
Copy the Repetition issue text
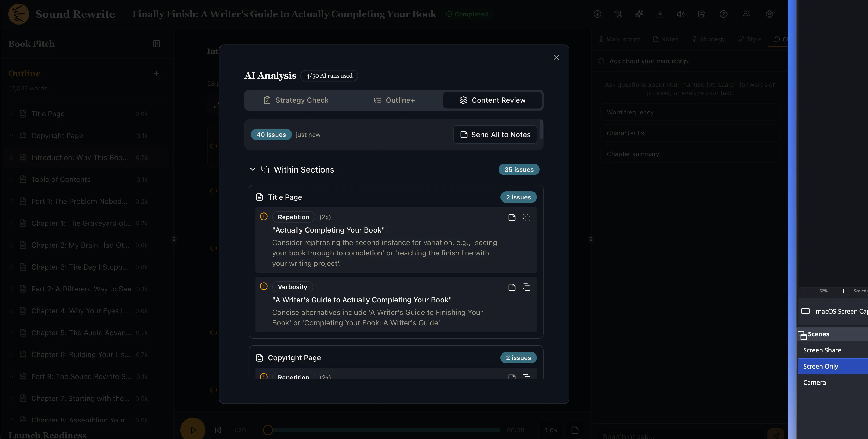coord(526,218)
